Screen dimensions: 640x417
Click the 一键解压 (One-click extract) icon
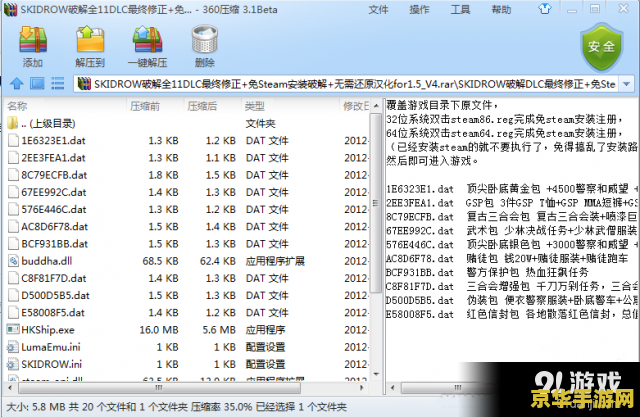[x=147, y=40]
